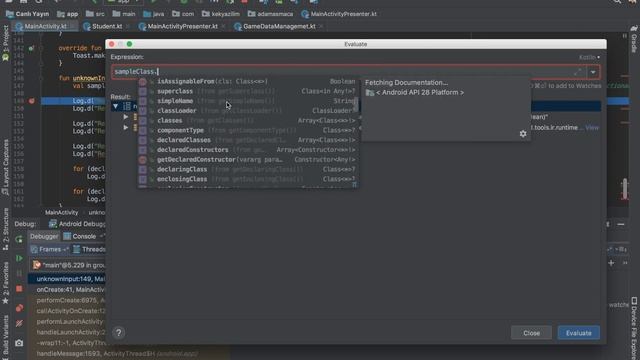Switch to MainActivityPresenter.kt editor tab

click(181, 26)
